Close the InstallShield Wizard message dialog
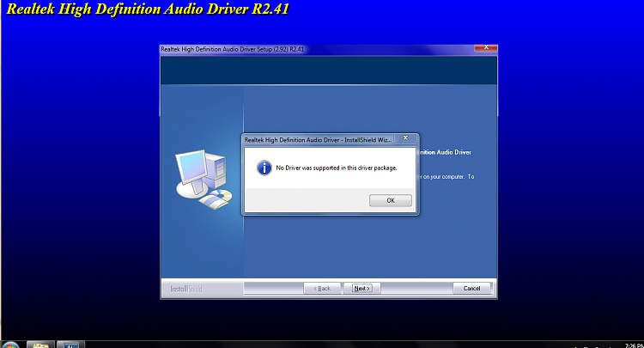 405,138
